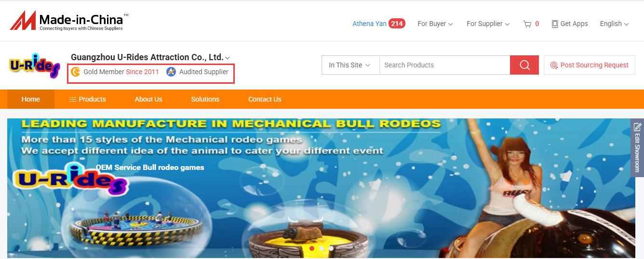Screen dimensions: 644x259
Task: Go to the About Us tab
Action: [148, 99]
